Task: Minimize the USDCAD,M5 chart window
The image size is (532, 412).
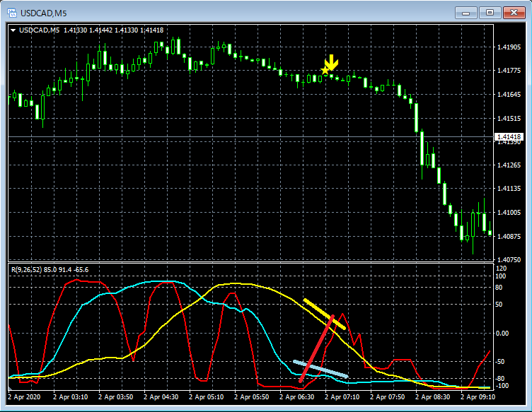Action: click(466, 12)
